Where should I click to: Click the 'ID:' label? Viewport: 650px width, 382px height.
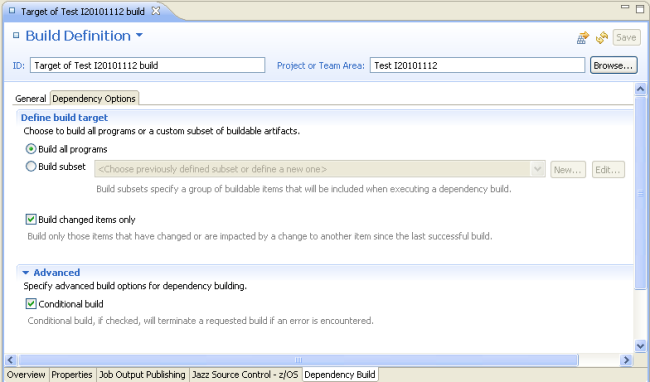[19, 65]
